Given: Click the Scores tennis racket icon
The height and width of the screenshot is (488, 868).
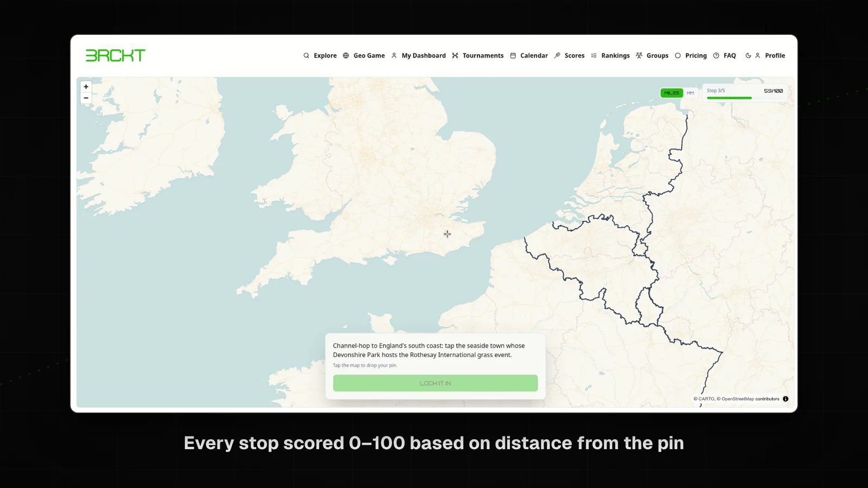Looking at the screenshot, I should 557,55.
